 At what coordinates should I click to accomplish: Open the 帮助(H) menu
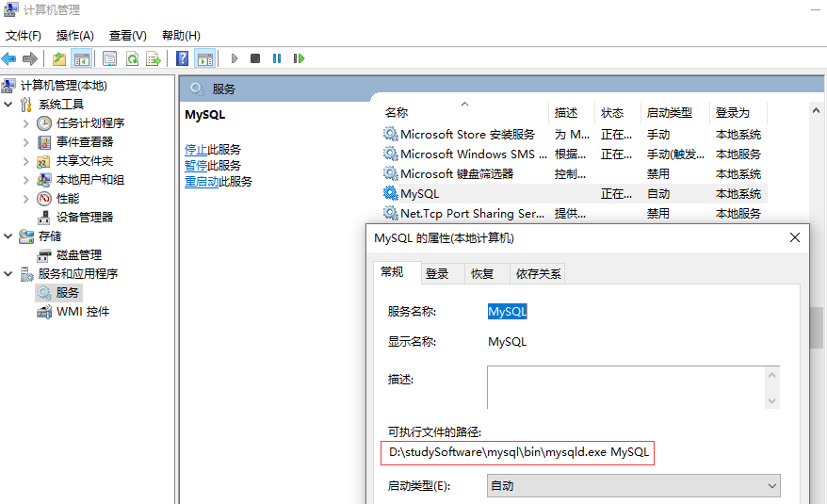181,36
